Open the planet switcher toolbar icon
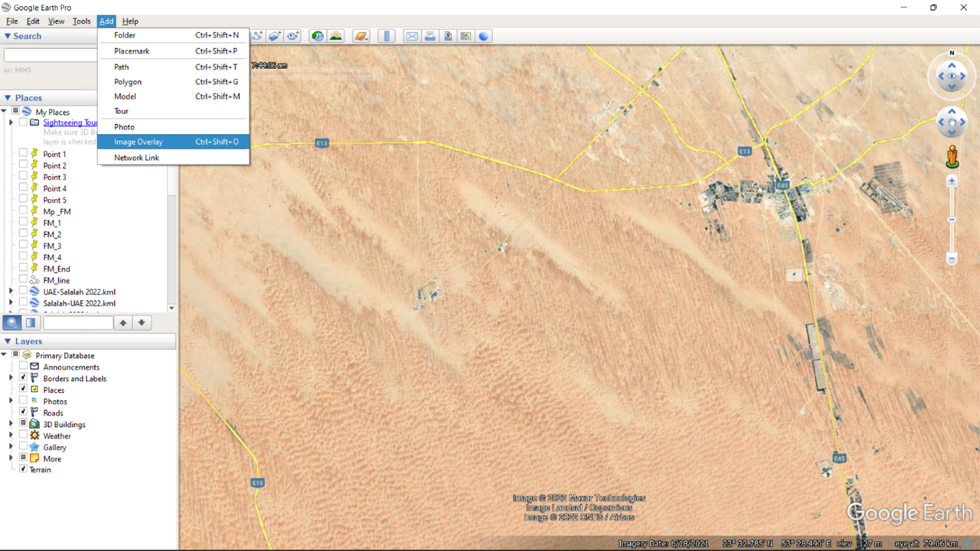The image size is (980, 551). tap(361, 36)
